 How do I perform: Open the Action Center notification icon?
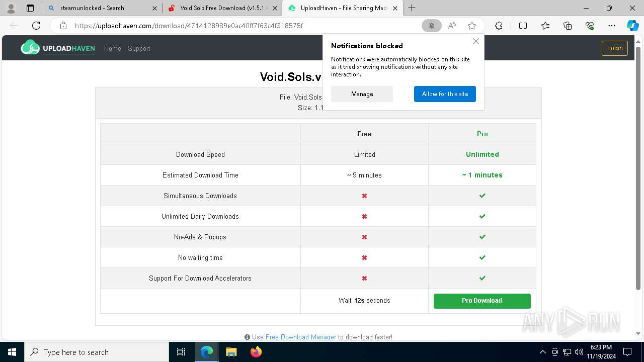(x=627, y=352)
